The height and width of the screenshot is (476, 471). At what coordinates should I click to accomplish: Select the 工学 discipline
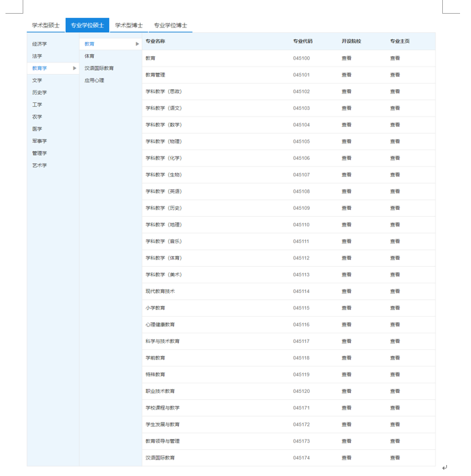pos(37,105)
